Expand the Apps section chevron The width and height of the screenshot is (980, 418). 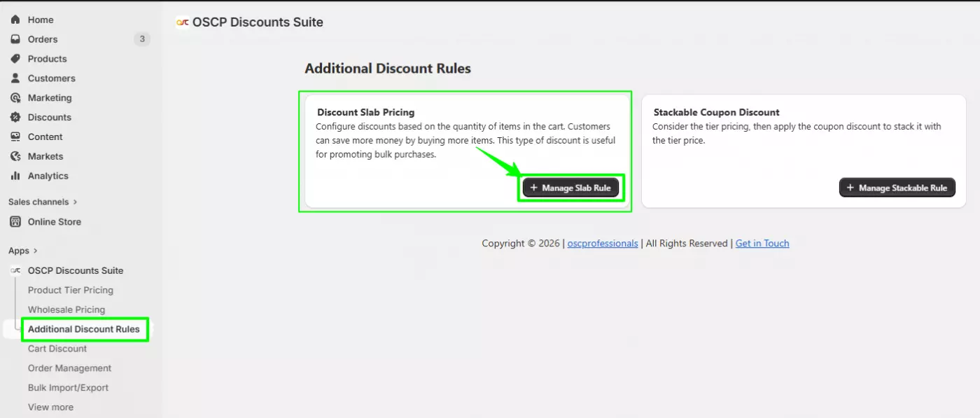(x=36, y=251)
